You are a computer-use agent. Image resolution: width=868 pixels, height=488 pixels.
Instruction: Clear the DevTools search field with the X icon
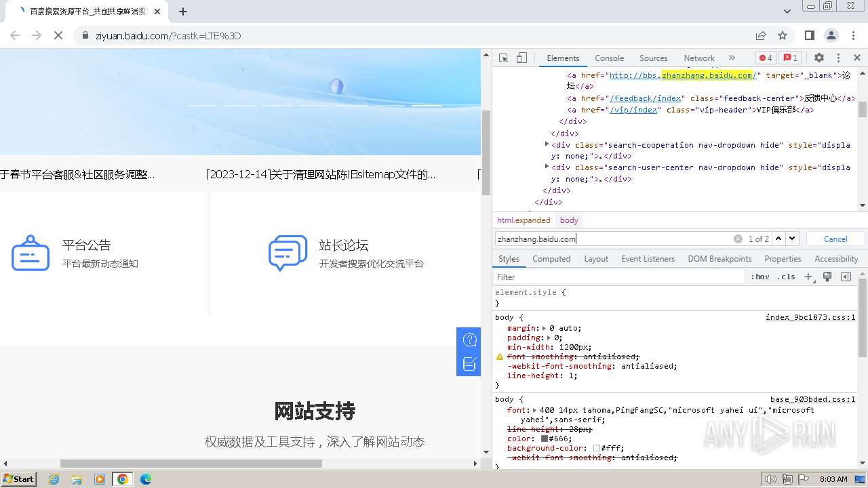(738, 239)
